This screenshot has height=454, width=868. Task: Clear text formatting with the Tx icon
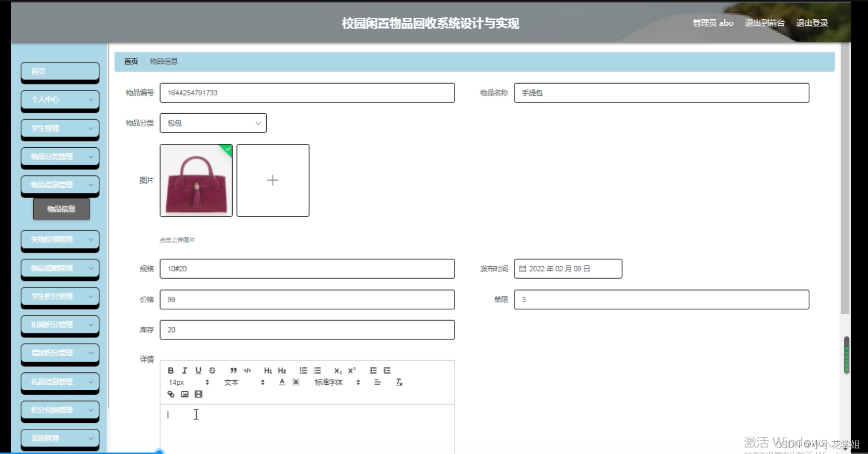399,382
